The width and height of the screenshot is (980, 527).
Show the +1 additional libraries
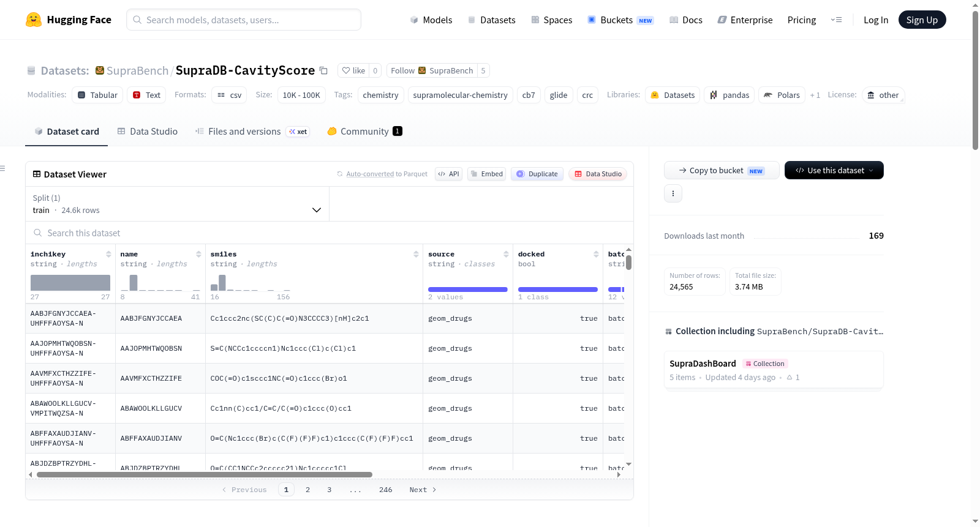pyautogui.click(x=815, y=95)
